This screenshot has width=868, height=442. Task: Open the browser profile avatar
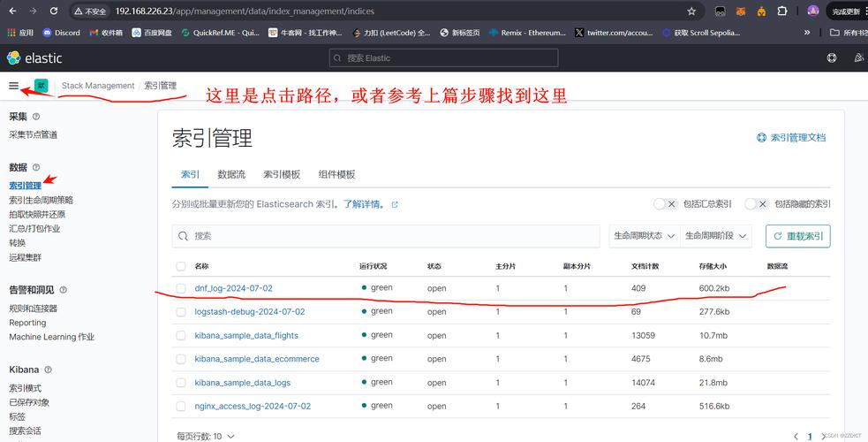[x=812, y=11]
